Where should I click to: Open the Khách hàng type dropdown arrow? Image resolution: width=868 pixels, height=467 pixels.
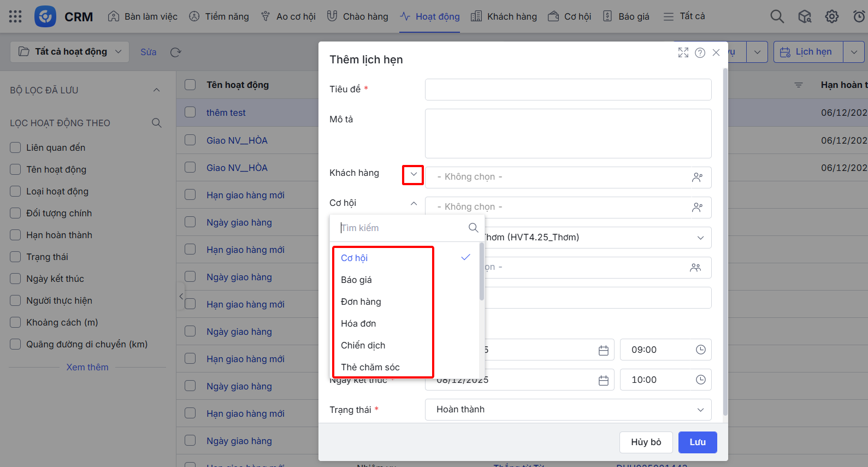pos(414,174)
